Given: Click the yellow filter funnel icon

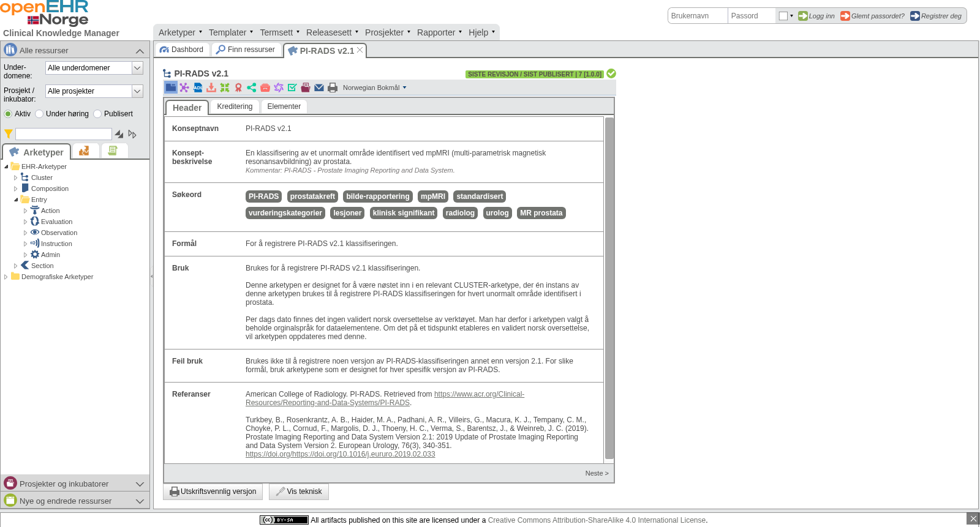Looking at the screenshot, I should point(9,134).
